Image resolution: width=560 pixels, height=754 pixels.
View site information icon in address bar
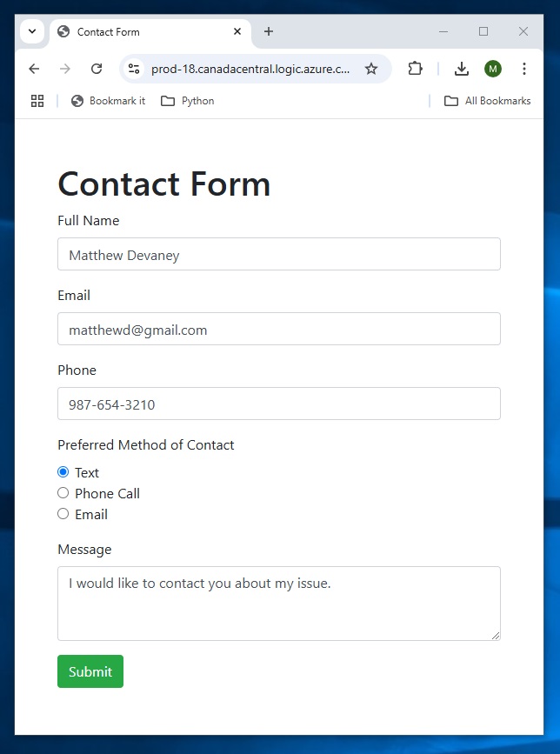[134, 69]
